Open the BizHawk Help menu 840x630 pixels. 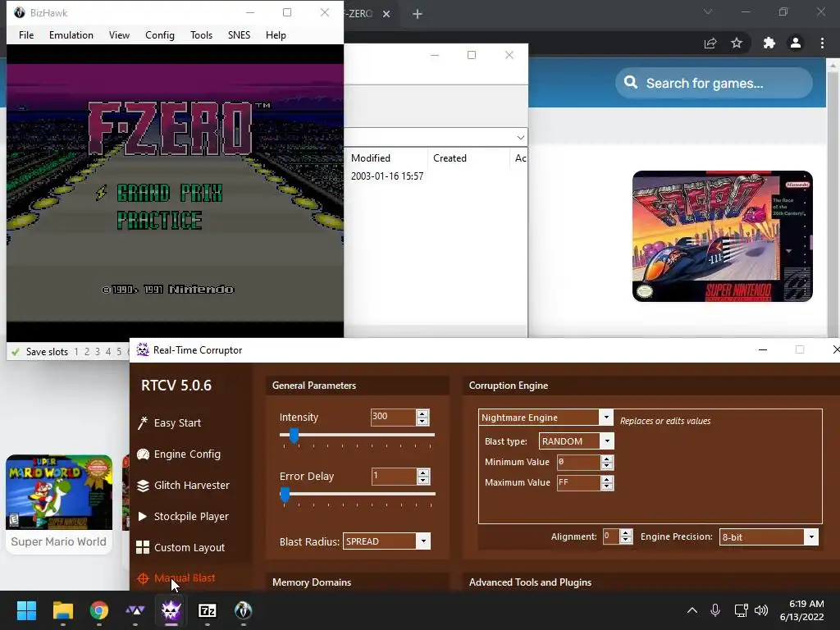pos(276,34)
